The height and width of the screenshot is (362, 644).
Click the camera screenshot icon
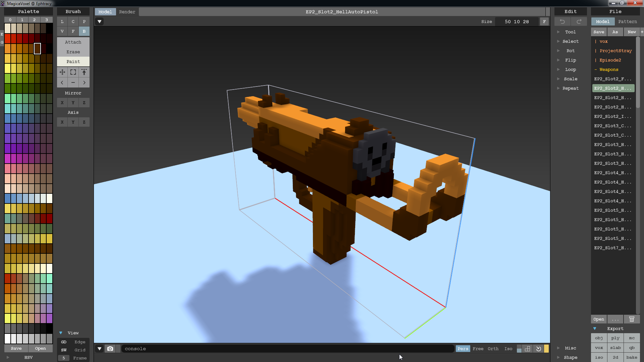click(110, 349)
